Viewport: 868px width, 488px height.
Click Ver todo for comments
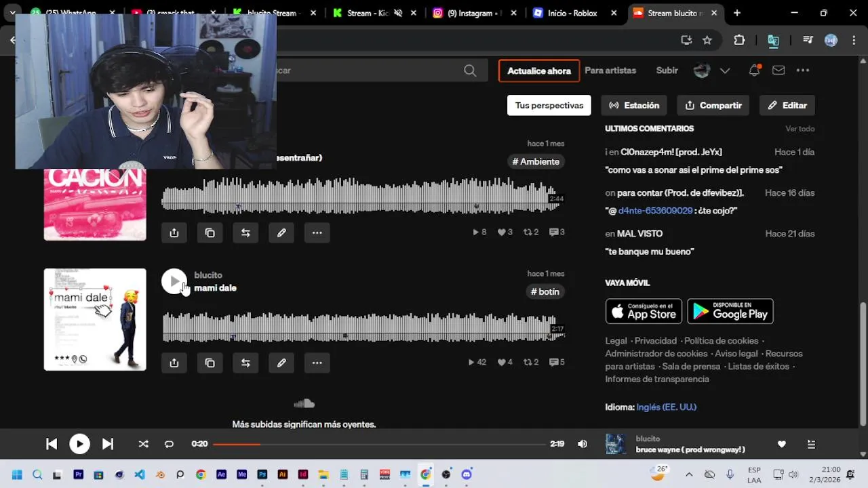[x=800, y=129]
